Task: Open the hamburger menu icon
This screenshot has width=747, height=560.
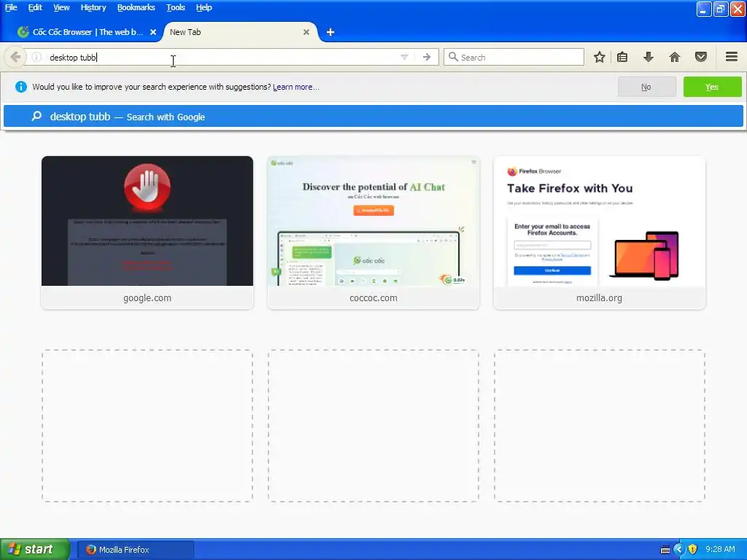Action: point(732,57)
